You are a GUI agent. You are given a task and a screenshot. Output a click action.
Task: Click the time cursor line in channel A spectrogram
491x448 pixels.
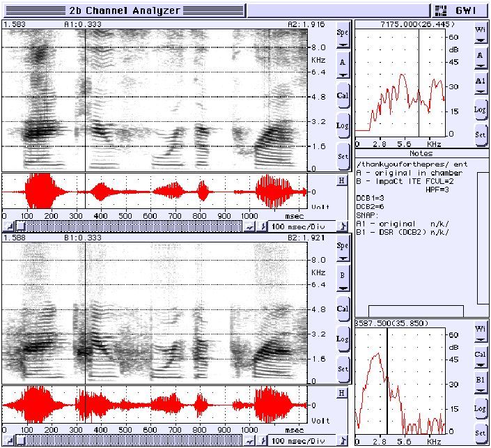click(x=85, y=100)
